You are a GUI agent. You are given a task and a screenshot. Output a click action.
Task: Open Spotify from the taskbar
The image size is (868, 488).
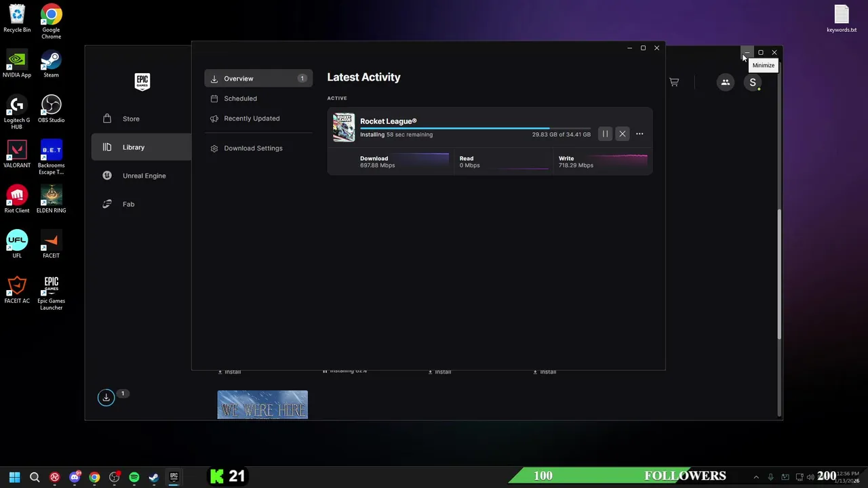[134, 477]
